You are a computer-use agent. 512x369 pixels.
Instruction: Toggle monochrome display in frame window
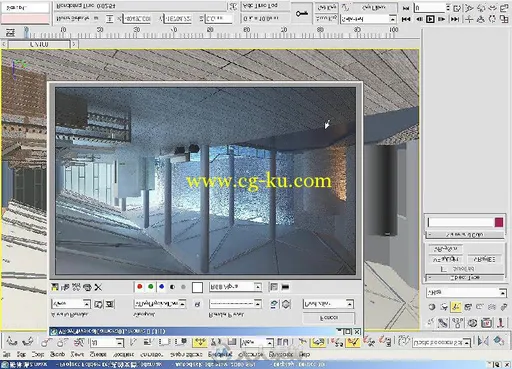(x=183, y=287)
